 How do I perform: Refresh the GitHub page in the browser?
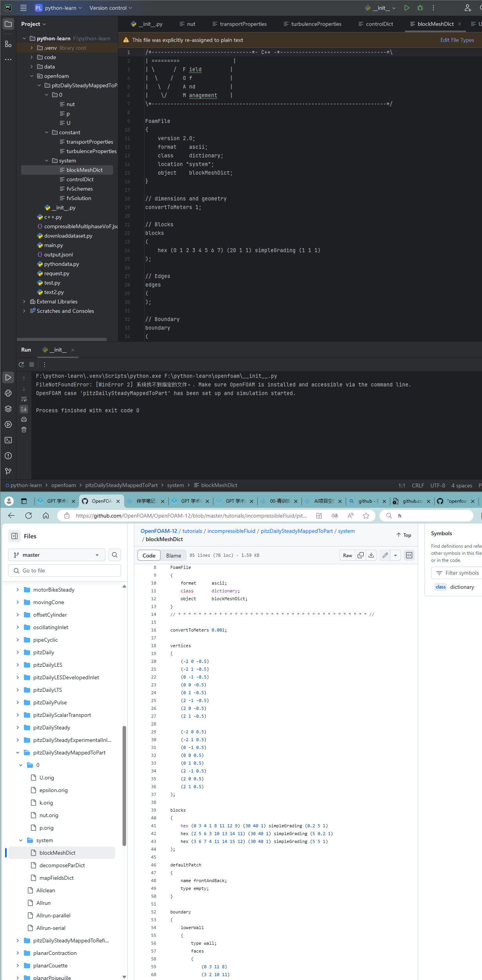[29, 516]
